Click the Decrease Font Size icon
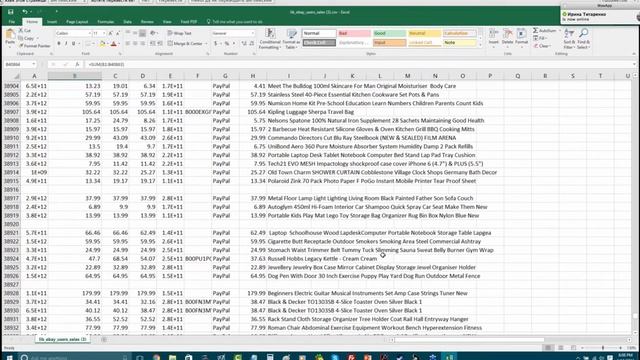The height and width of the screenshot is (360, 640). tap(118, 33)
